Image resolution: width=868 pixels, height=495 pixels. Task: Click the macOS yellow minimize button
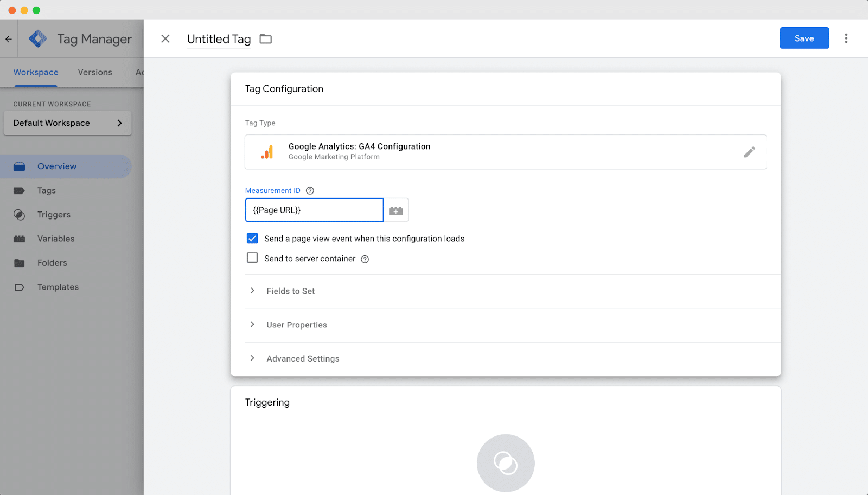[24, 10]
